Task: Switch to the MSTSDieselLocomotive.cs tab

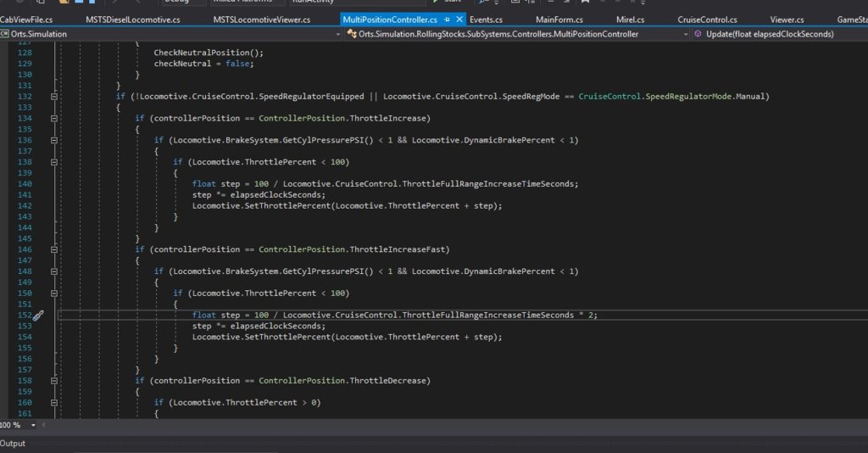Action: pyautogui.click(x=132, y=19)
